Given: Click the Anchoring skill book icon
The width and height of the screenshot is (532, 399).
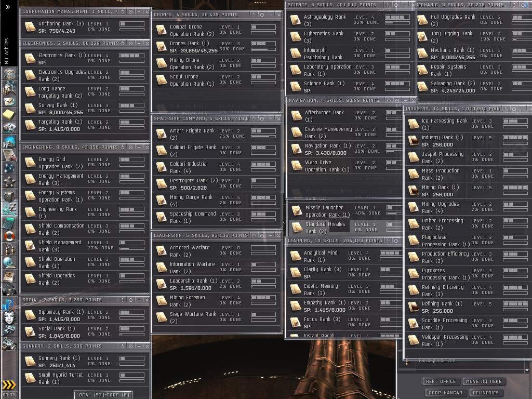Looking at the screenshot, I should pos(30,27).
